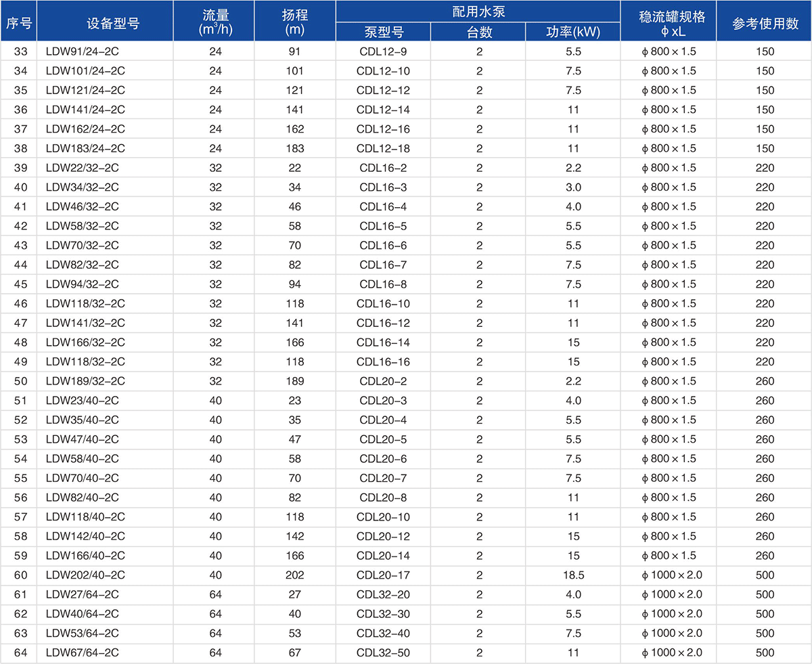Select the 参考使用数 header

point(765,22)
